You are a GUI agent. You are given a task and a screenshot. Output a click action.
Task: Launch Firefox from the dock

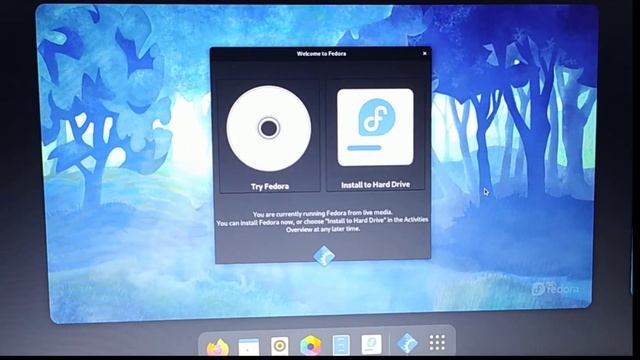click(x=218, y=347)
